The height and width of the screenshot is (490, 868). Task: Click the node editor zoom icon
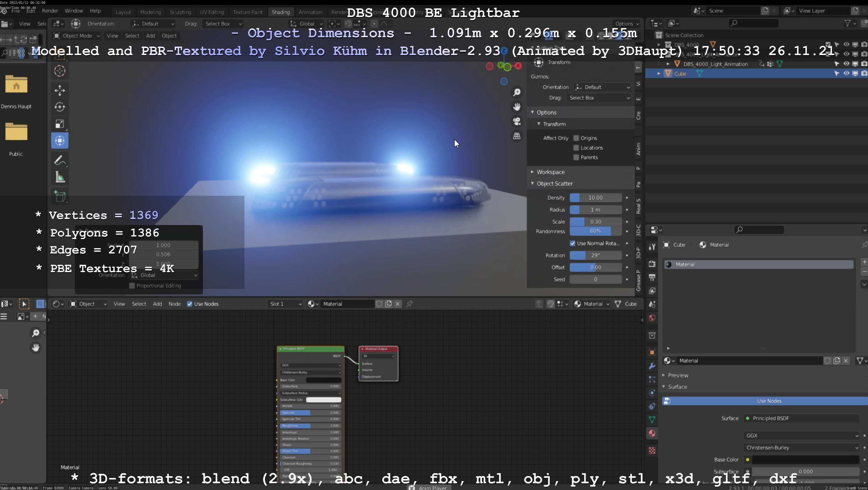click(x=35, y=333)
